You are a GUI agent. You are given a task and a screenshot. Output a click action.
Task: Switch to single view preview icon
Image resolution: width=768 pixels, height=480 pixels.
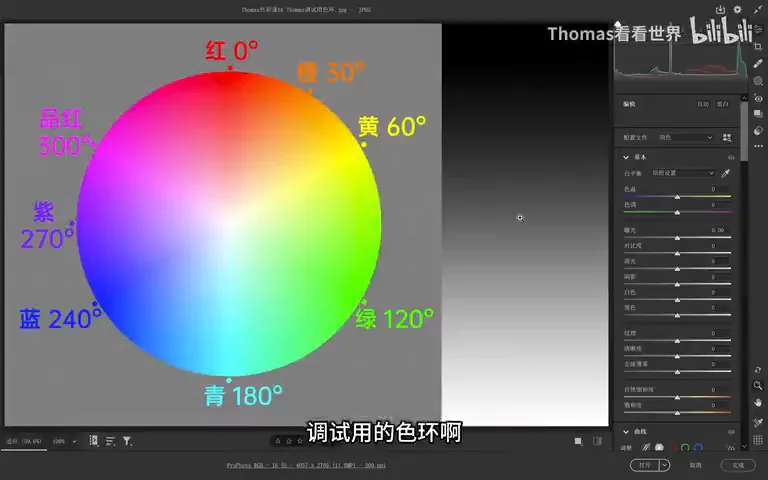click(x=578, y=441)
